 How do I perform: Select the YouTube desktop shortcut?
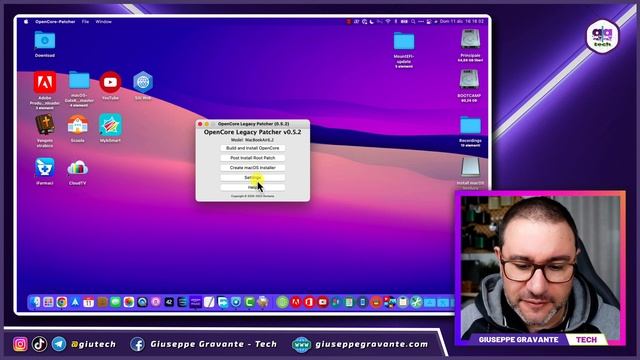click(110, 82)
